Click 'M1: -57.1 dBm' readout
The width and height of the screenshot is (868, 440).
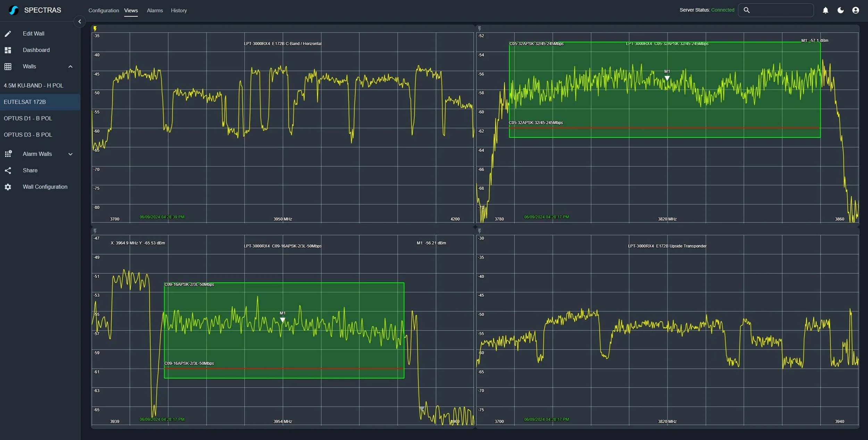click(x=815, y=41)
